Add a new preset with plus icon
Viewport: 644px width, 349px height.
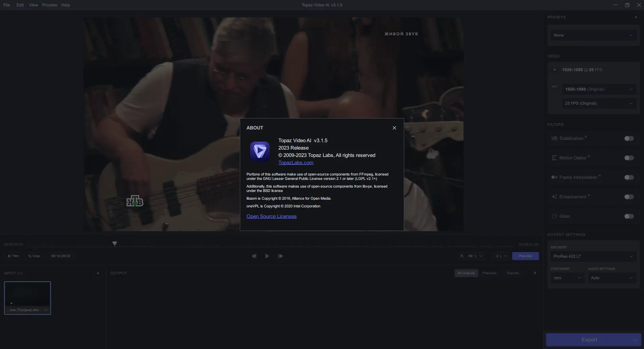coord(636,17)
